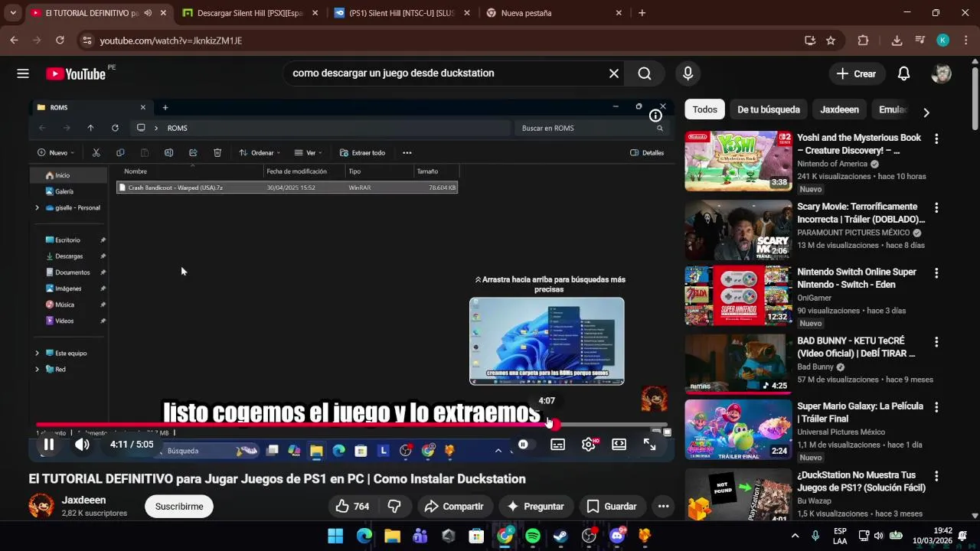The image size is (980, 551).
Task: Enter fullscreen mode in player
Action: pyautogui.click(x=649, y=444)
